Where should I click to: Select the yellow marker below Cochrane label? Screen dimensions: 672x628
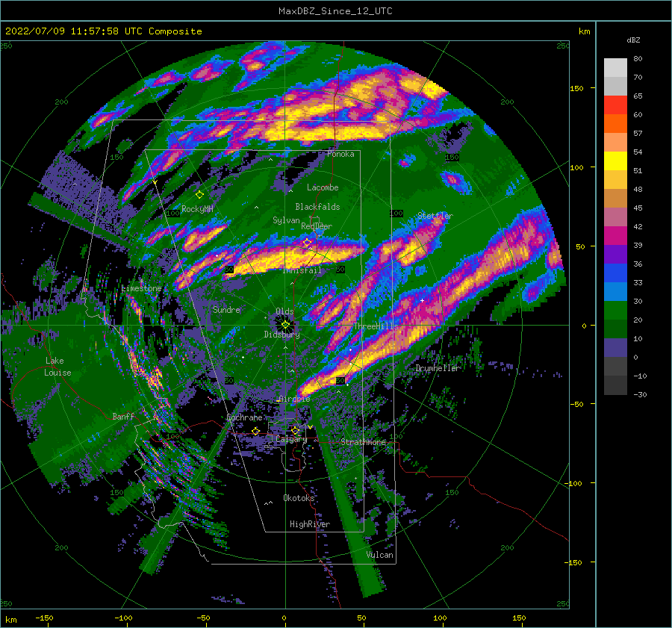click(256, 431)
